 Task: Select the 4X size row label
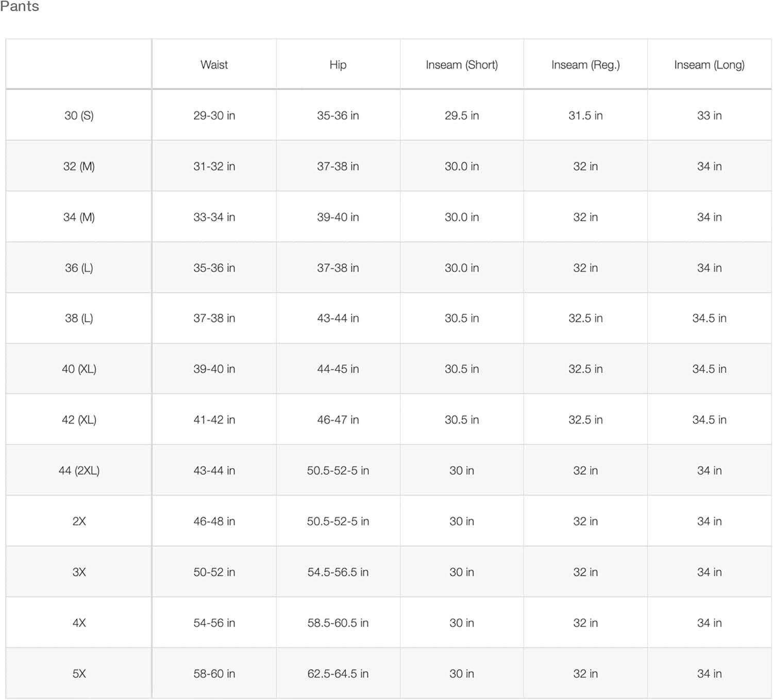[x=79, y=623]
